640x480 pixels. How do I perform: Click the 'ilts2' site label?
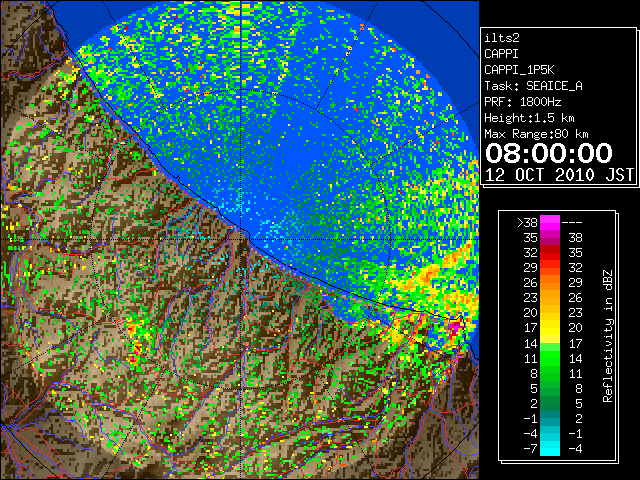click(502, 38)
